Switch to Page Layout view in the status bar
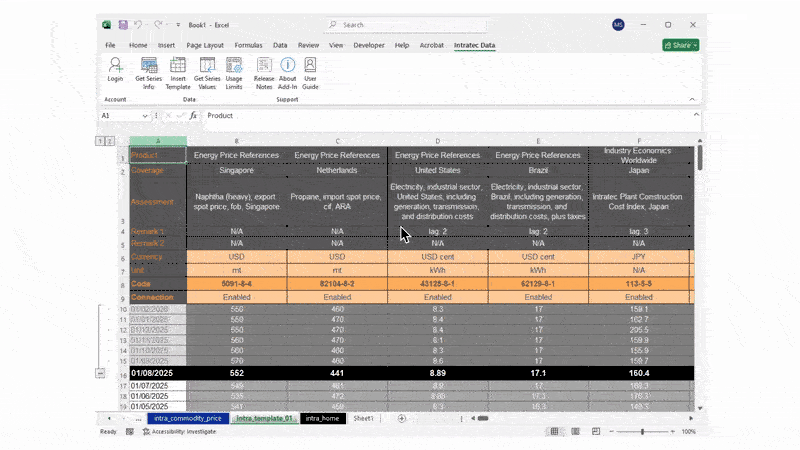The width and height of the screenshot is (800, 450). pos(576,432)
